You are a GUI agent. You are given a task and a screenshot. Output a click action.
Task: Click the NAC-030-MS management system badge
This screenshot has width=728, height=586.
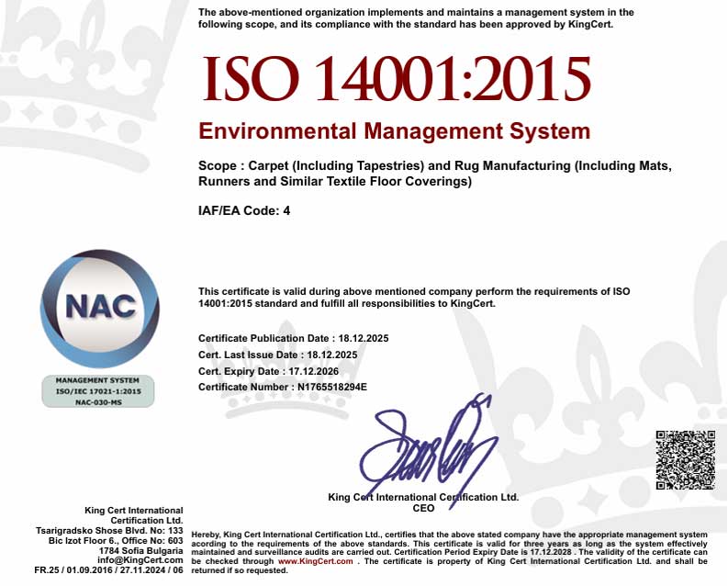point(98,390)
